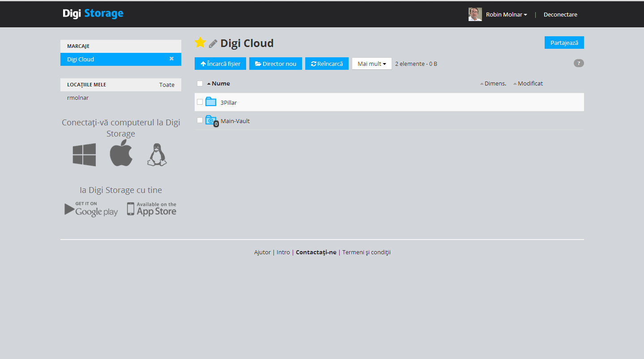Tick the checkbox for Main-Vault
The width and height of the screenshot is (644, 359).
pos(200,120)
